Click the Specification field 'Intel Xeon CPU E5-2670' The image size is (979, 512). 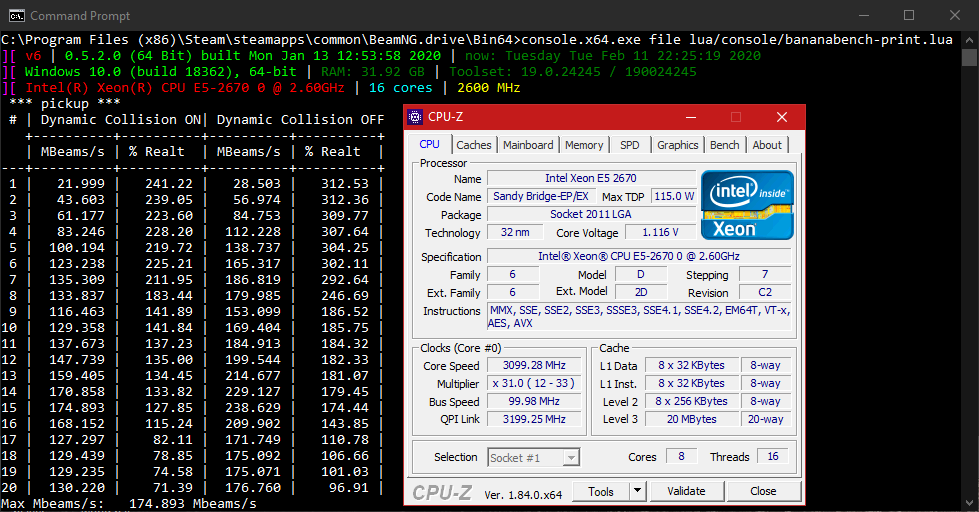[x=639, y=256]
